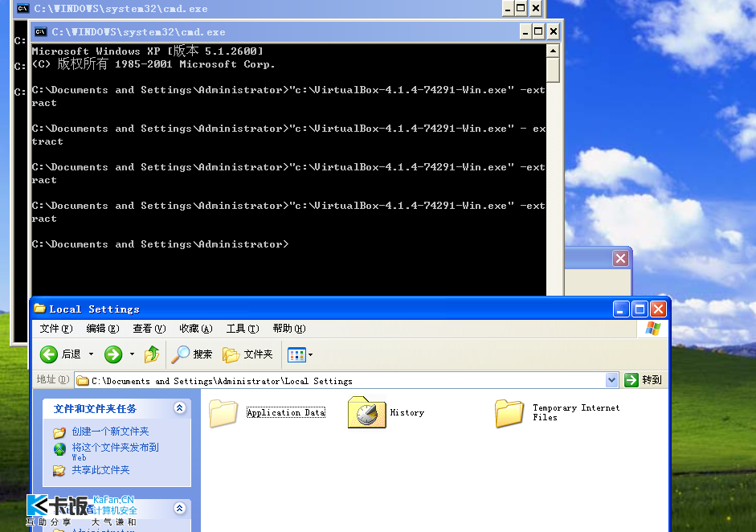Collapse the File and Folder Tasks panel
756x532 pixels.
click(180, 408)
